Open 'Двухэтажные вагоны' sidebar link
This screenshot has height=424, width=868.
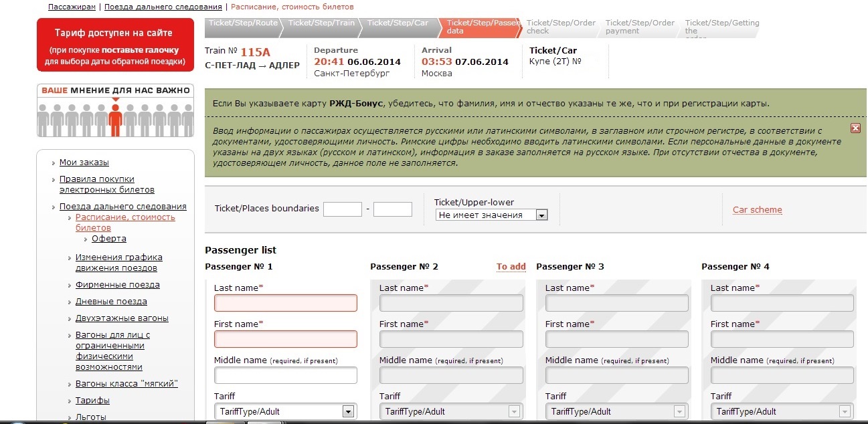[x=121, y=318]
